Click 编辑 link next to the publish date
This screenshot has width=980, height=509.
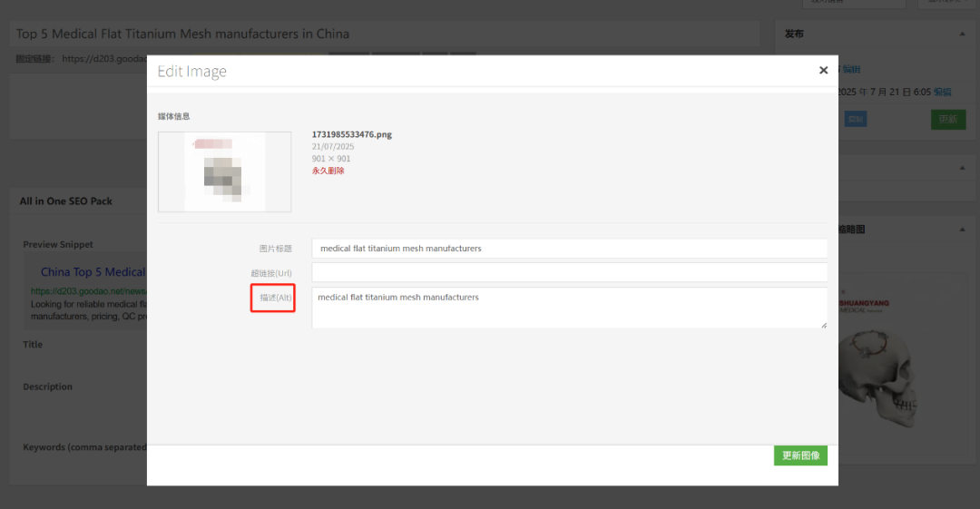coord(943,92)
